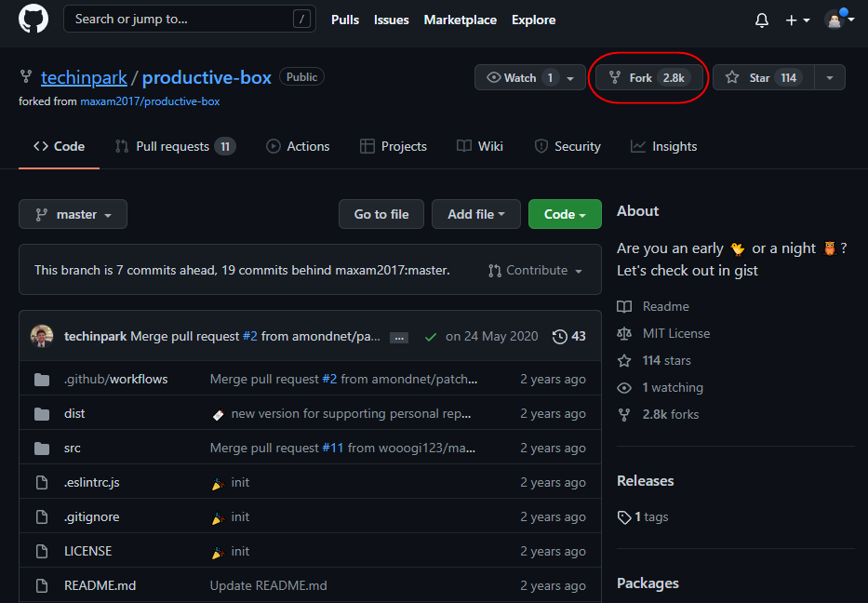Screen dimensions: 868x603
Task: Switch to the Insights tab
Action: [663, 147]
